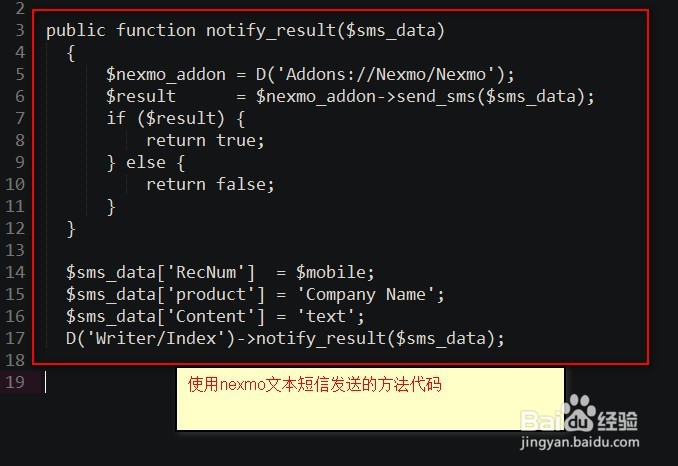
Task: Click the yellow annotation note about nexmo
Action: [x=370, y=397]
